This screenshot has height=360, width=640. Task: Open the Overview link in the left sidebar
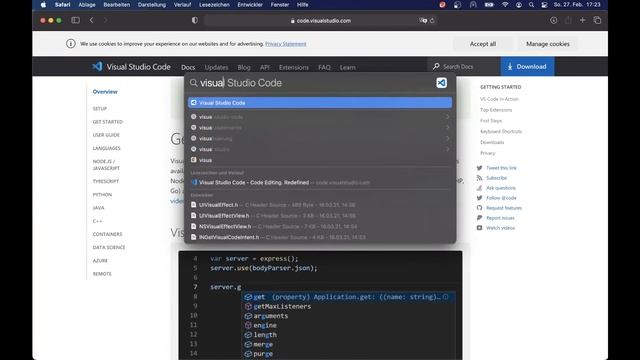click(x=105, y=92)
